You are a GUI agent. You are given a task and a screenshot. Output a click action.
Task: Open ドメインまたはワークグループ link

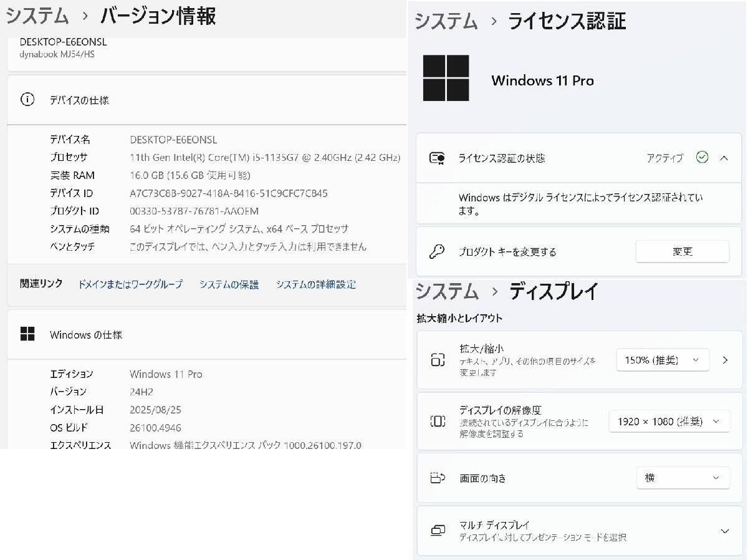click(130, 284)
